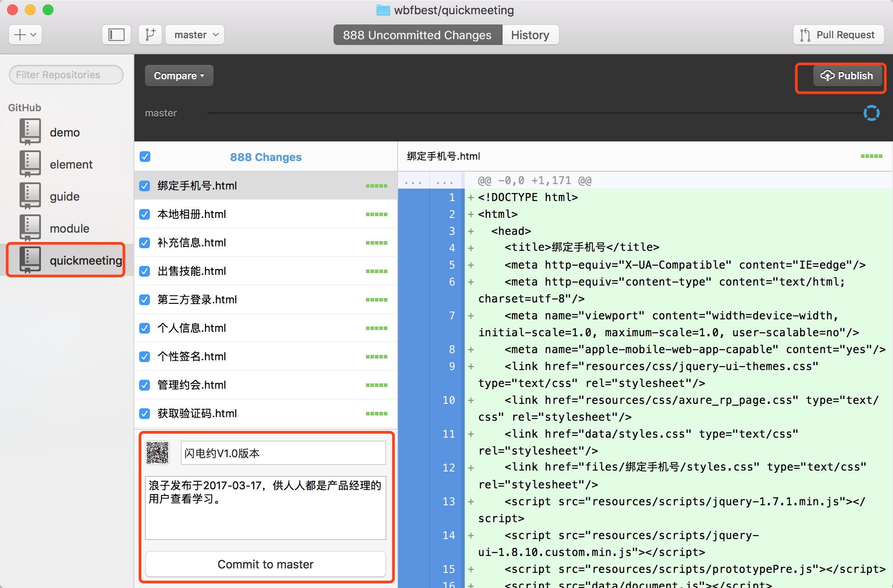Toggle the plus marker on line 3 <head>
The width and height of the screenshot is (893, 588).
(x=471, y=231)
